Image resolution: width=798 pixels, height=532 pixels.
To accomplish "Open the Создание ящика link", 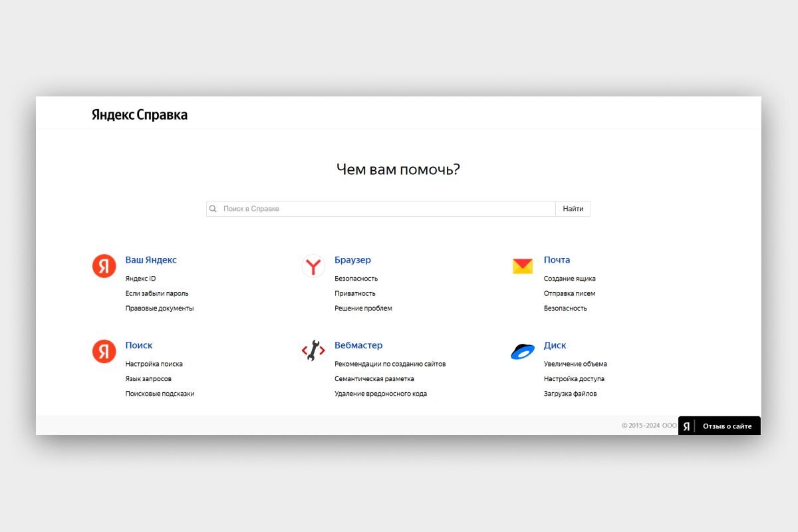I will 569,279.
